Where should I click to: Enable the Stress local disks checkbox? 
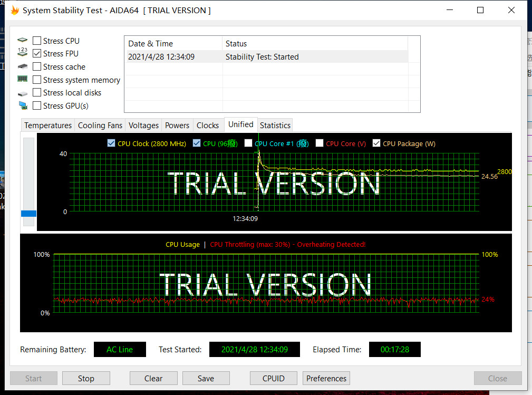point(36,93)
